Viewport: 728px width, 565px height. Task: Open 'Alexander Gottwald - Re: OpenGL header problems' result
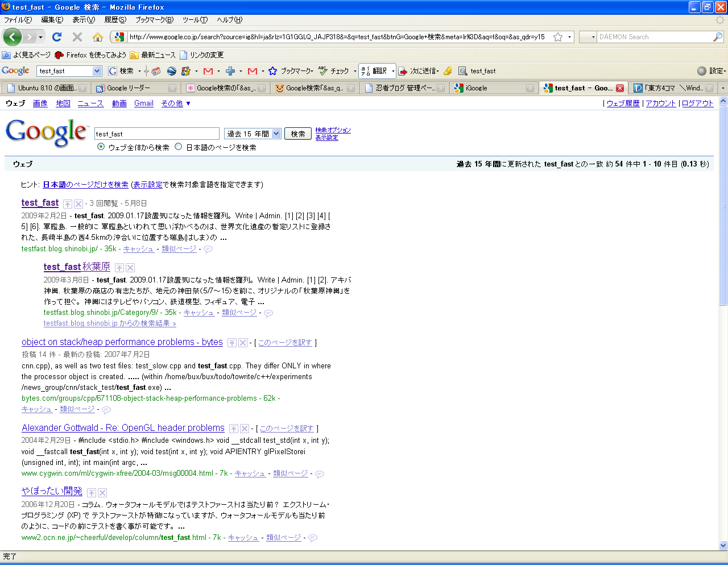click(123, 428)
